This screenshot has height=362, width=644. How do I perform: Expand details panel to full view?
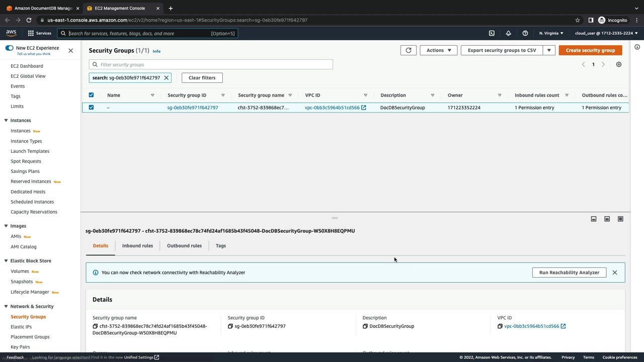point(620,219)
